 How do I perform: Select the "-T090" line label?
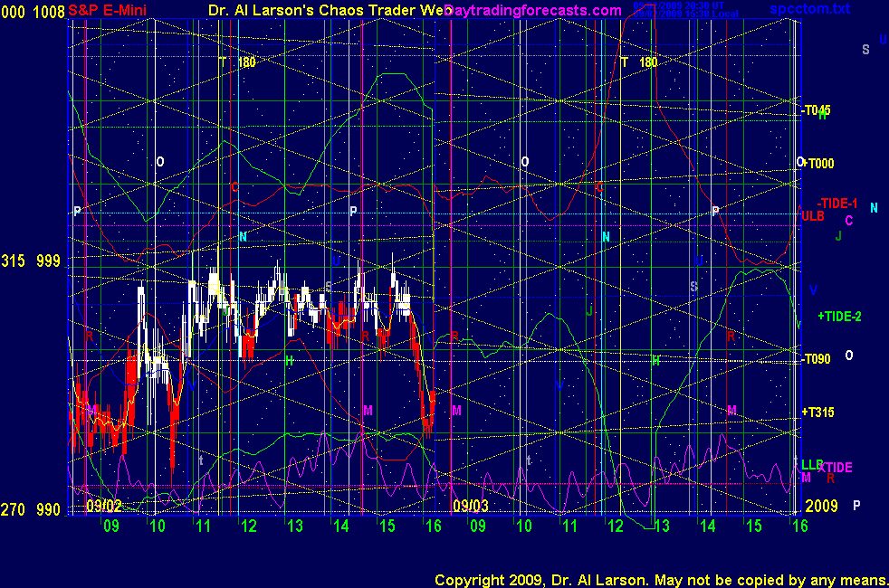pyautogui.click(x=817, y=359)
